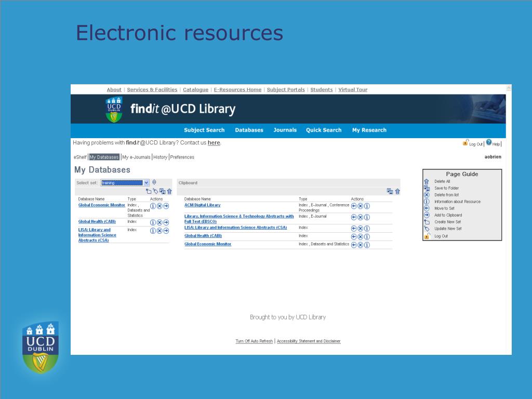The width and height of the screenshot is (532, 399).
Task: Delete EBSCO Abstracts entry from Clipboard
Action: [x=361, y=217]
